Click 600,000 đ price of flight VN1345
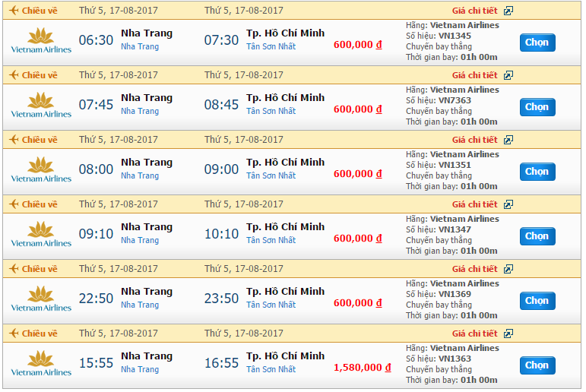Viewport: 586px width, 392px height. pyautogui.click(x=358, y=45)
